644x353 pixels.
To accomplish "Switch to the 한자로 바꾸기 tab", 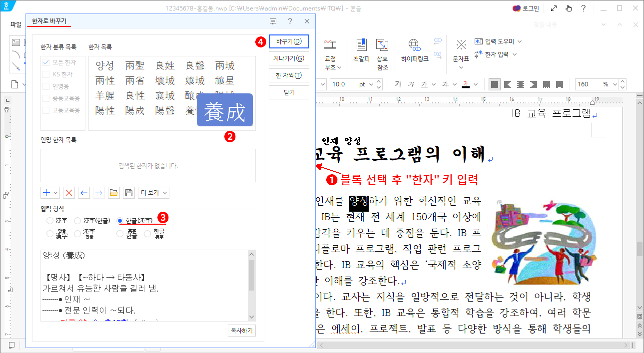I will point(48,22).
